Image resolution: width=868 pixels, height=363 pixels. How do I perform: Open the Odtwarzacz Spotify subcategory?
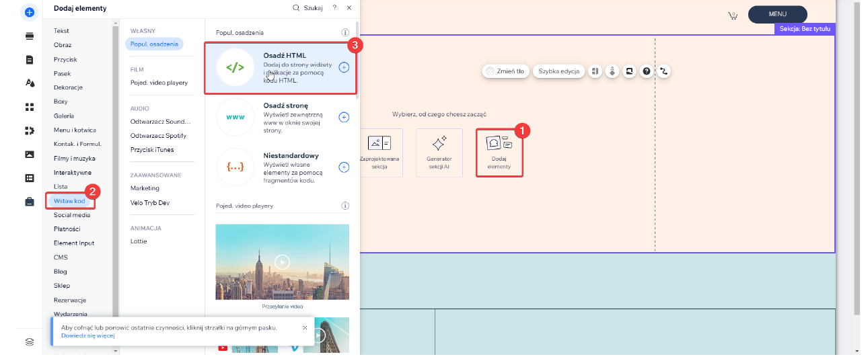158,136
